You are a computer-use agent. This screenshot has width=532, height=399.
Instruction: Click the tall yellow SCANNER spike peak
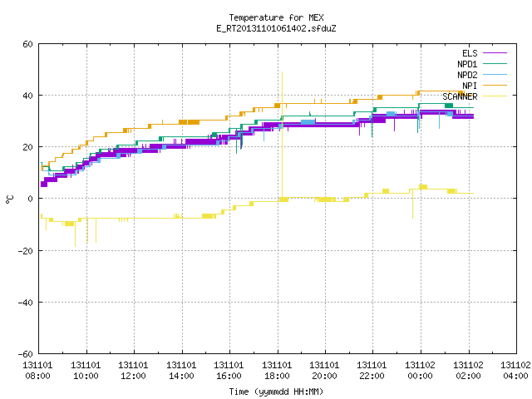point(282,72)
